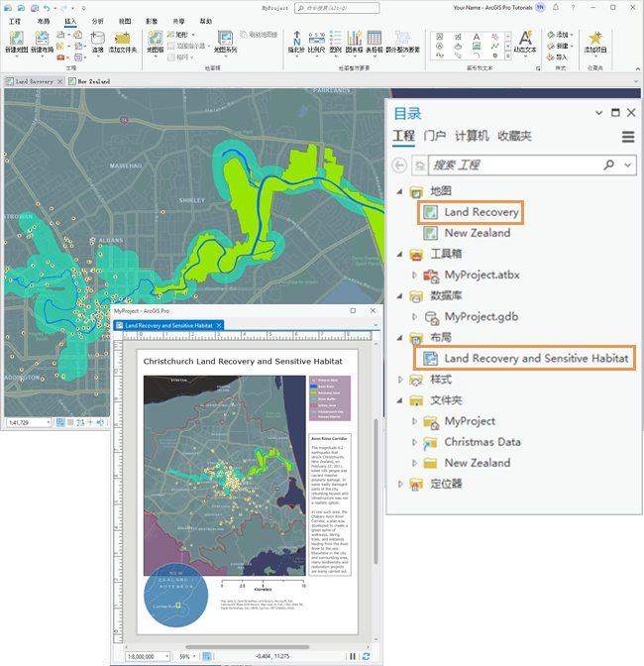The image size is (644, 666).
Task: Open the Catalog search options dropdown arrow
Action: (x=628, y=165)
